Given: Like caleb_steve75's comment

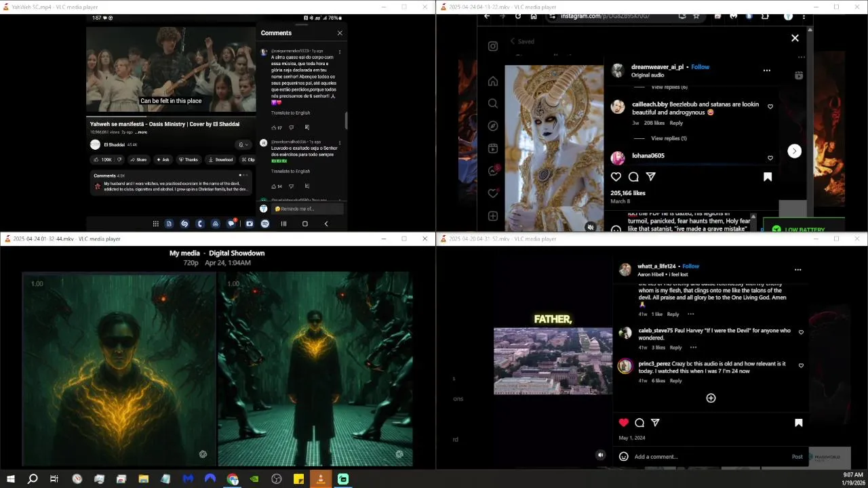Looking at the screenshot, I should tap(801, 332).
